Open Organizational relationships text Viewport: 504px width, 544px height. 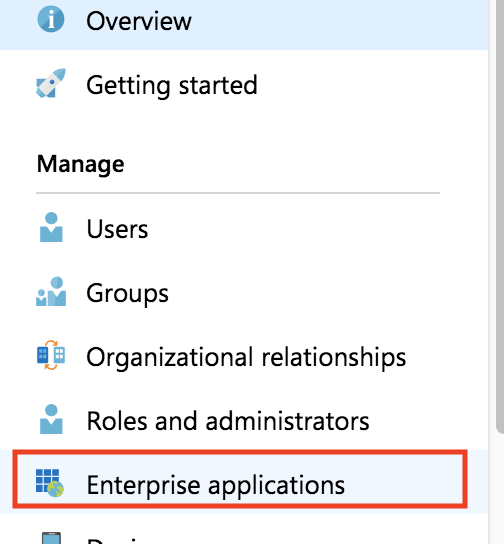pos(246,358)
